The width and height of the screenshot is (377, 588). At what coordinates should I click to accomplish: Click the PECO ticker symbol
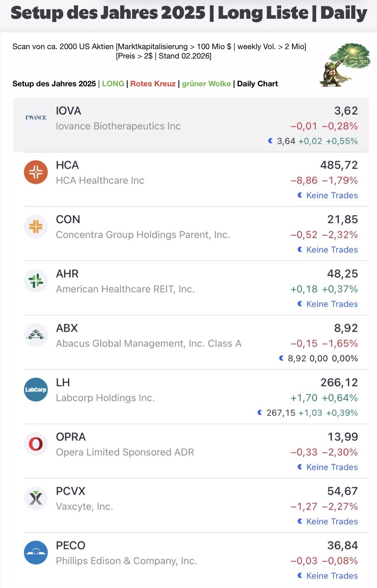(71, 546)
